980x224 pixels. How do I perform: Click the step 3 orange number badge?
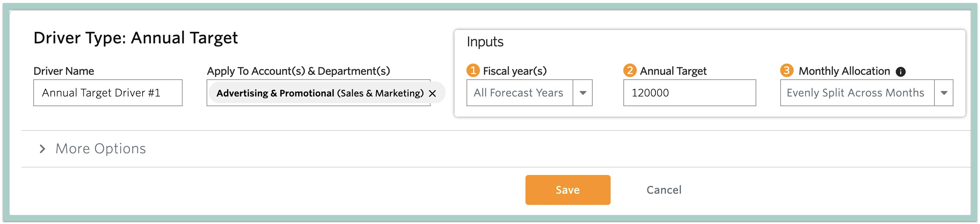(x=787, y=70)
